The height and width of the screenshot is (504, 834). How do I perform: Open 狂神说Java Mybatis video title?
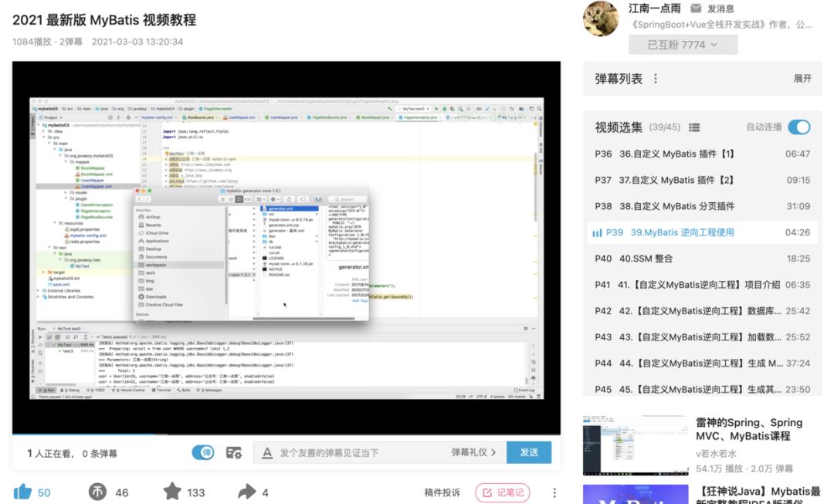760,495
